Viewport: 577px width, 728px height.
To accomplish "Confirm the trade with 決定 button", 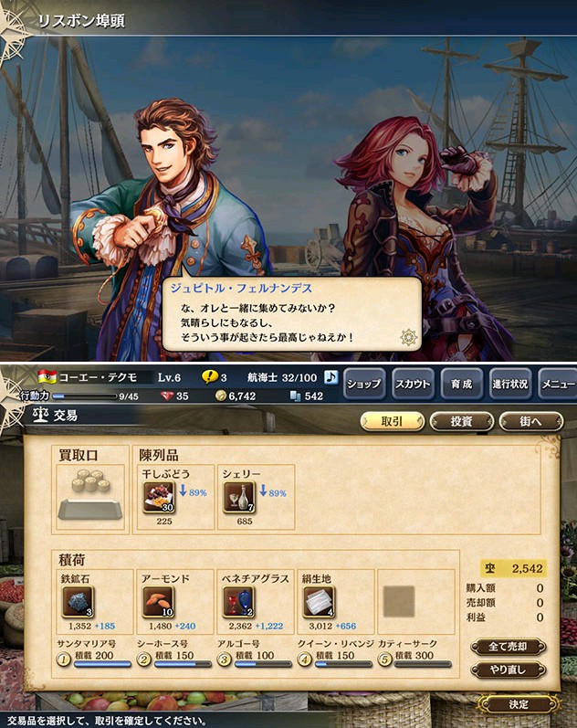I will 519,704.
